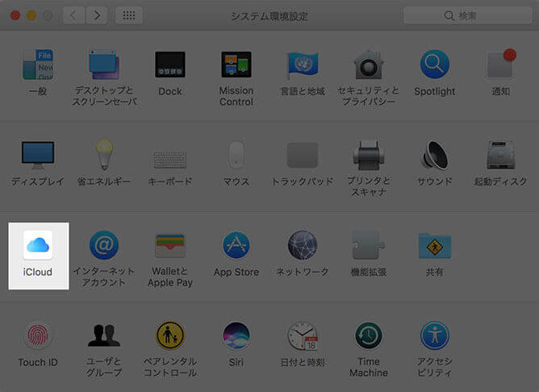This screenshot has height=392, width=539.
Task: Click the forward navigation arrow
Action: (97, 15)
